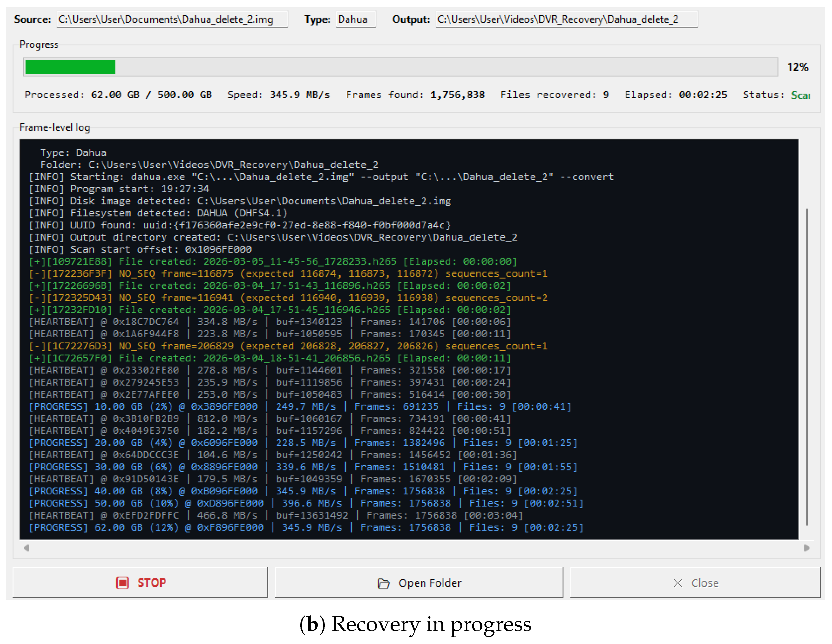Select the Program start 19:27:34 log line
Screen dimensions: 832x644
119,189
